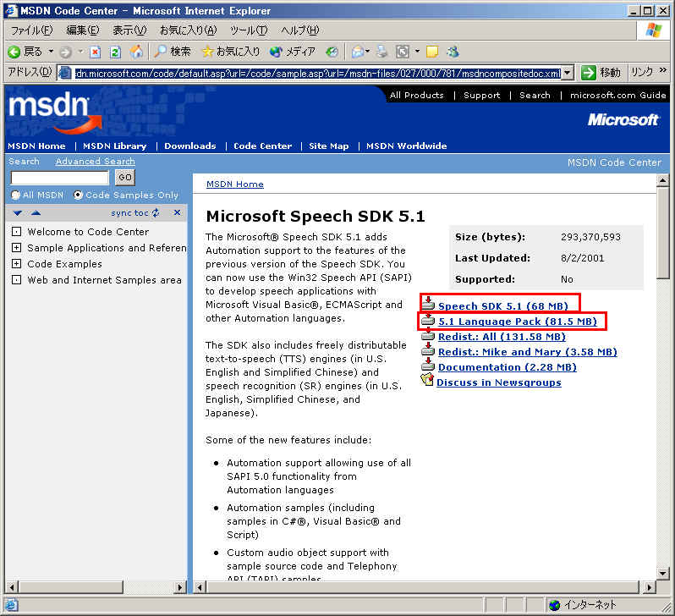675x616 pixels.
Task: Click the page icon in address bar
Action: click(x=64, y=73)
